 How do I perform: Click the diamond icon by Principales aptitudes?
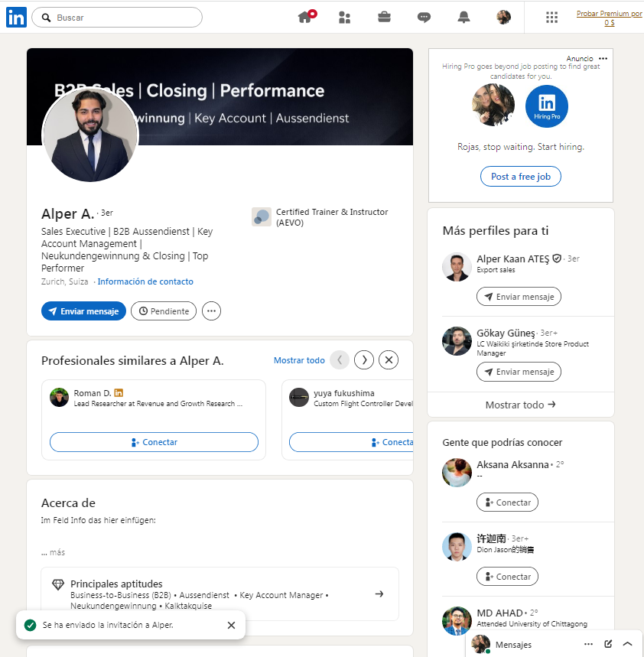(x=58, y=584)
